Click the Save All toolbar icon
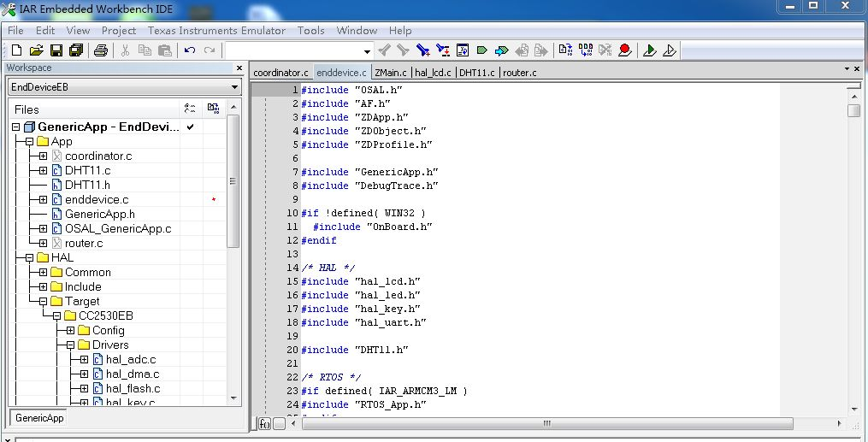Viewport: 868px width, 442px height. pos(75,50)
